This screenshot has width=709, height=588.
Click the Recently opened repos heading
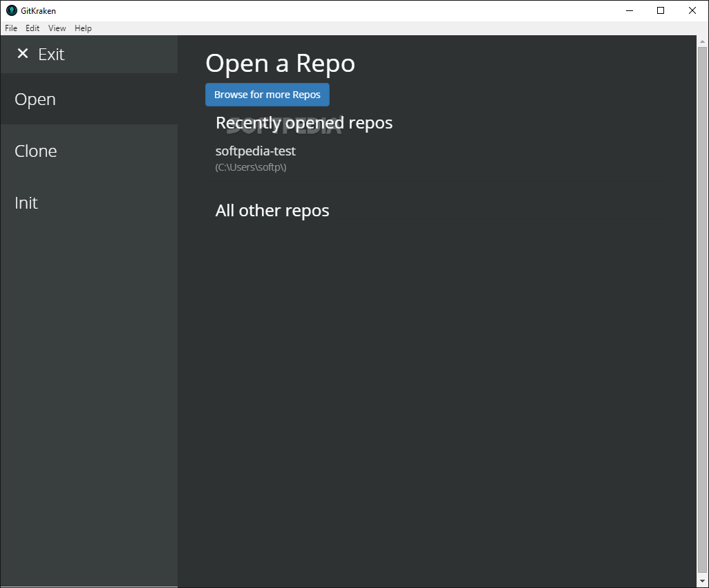pos(304,123)
